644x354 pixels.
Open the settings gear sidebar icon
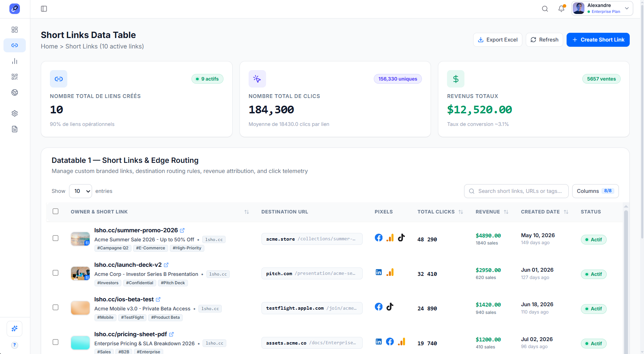click(15, 113)
